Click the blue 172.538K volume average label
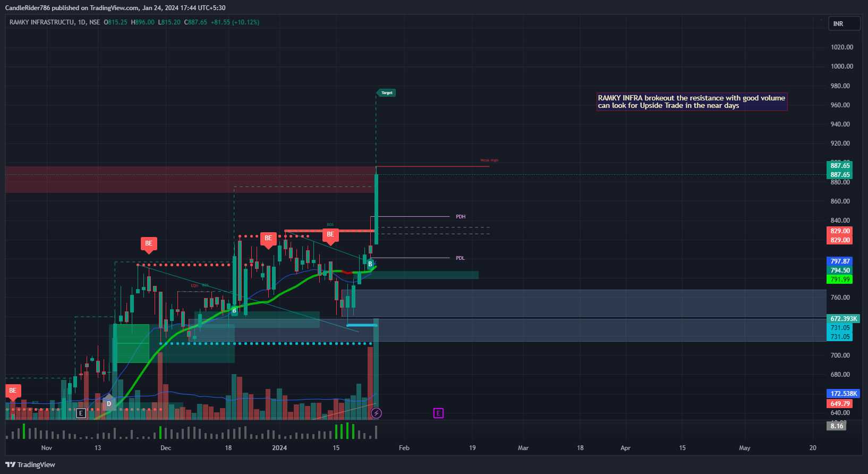 844,394
